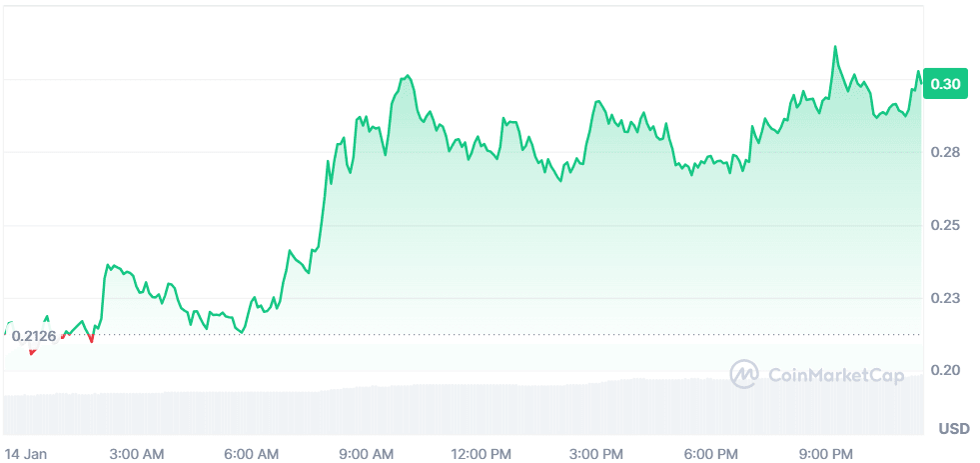Click the USD currency label
The width and height of the screenshot is (980, 463).
coord(953,429)
